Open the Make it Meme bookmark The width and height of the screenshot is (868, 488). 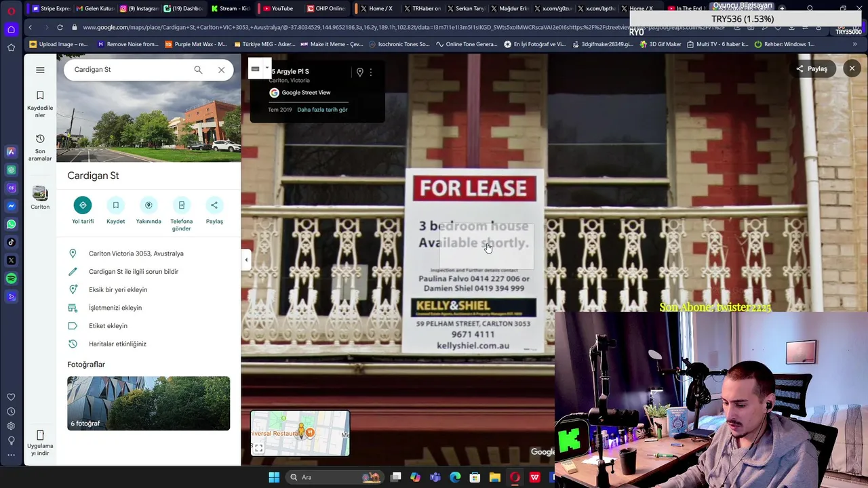(332, 44)
